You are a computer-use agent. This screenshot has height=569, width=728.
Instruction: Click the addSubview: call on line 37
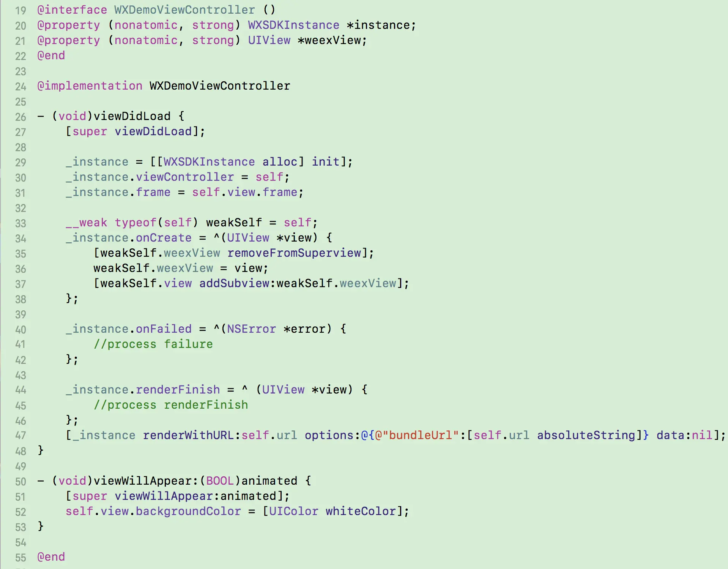238,283
